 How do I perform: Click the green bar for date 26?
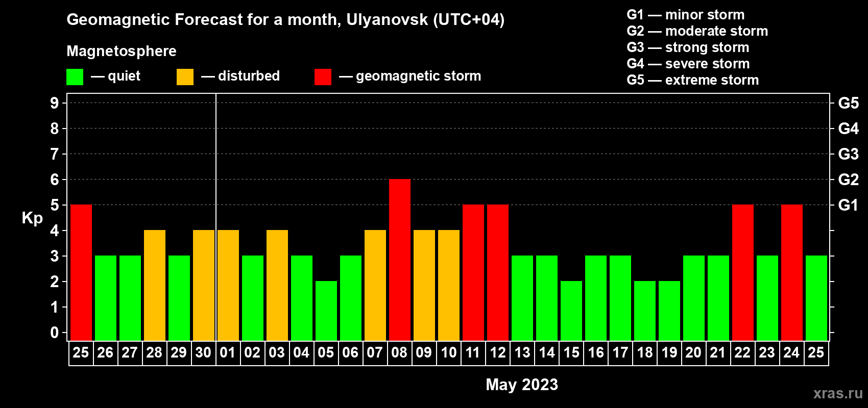106,298
